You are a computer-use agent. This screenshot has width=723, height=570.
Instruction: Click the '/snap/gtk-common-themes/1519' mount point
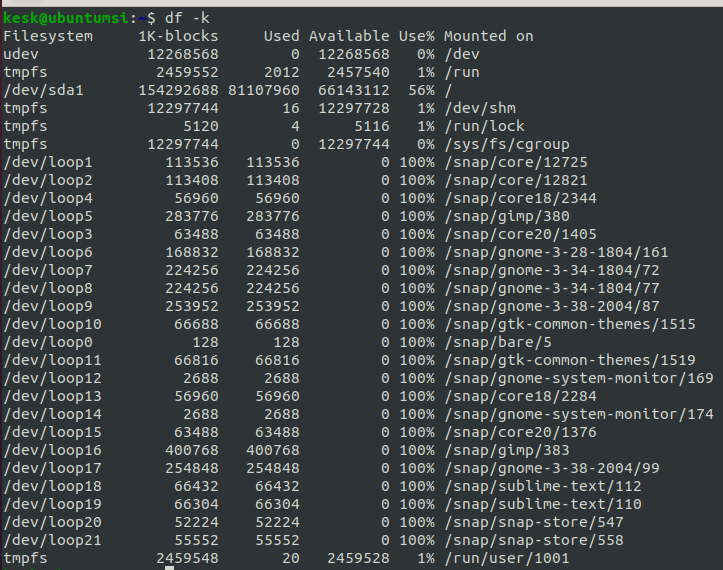[570, 360]
